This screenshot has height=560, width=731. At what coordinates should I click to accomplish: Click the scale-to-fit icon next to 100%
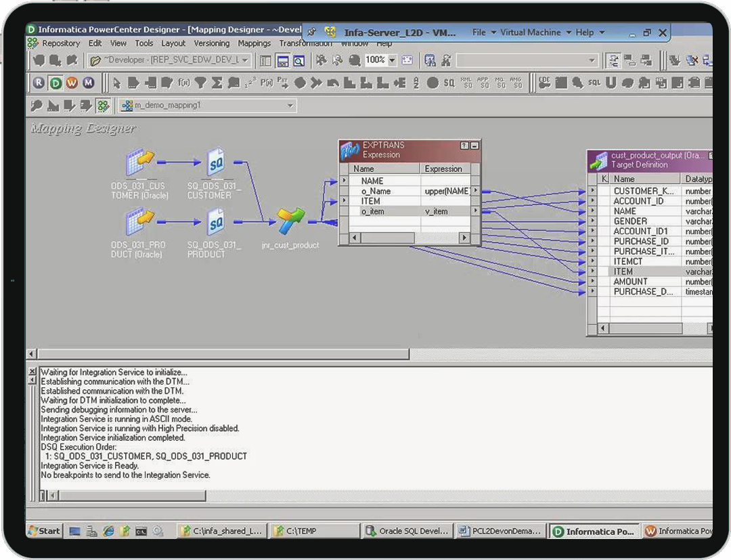pos(407,61)
